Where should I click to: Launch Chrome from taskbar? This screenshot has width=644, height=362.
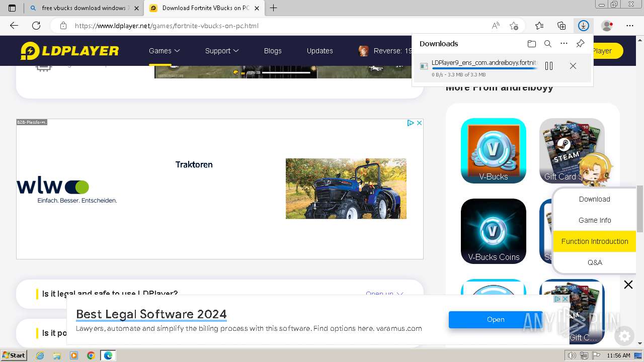tap(91, 355)
